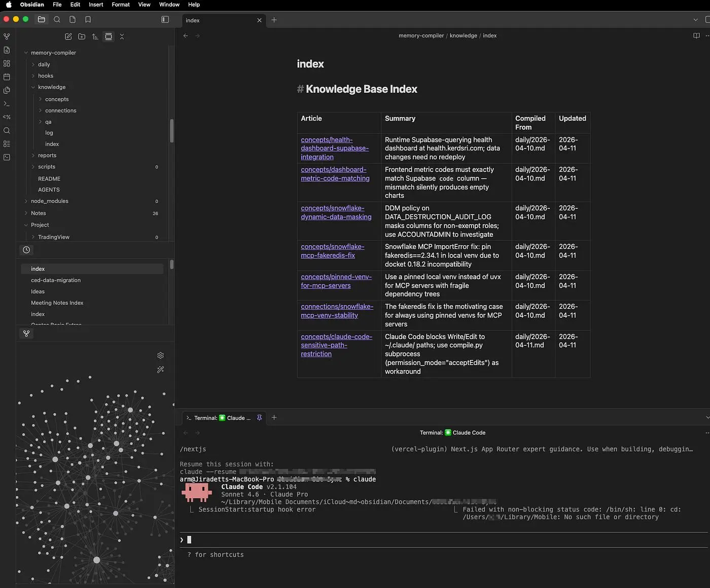This screenshot has width=710, height=588.
Task: Open the tab list dropdown chevron
Action: pos(695,20)
